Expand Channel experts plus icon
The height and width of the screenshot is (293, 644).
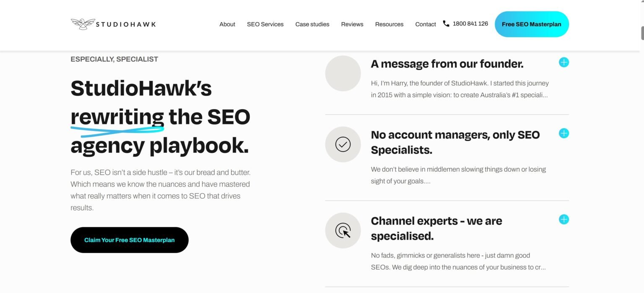pyautogui.click(x=564, y=219)
